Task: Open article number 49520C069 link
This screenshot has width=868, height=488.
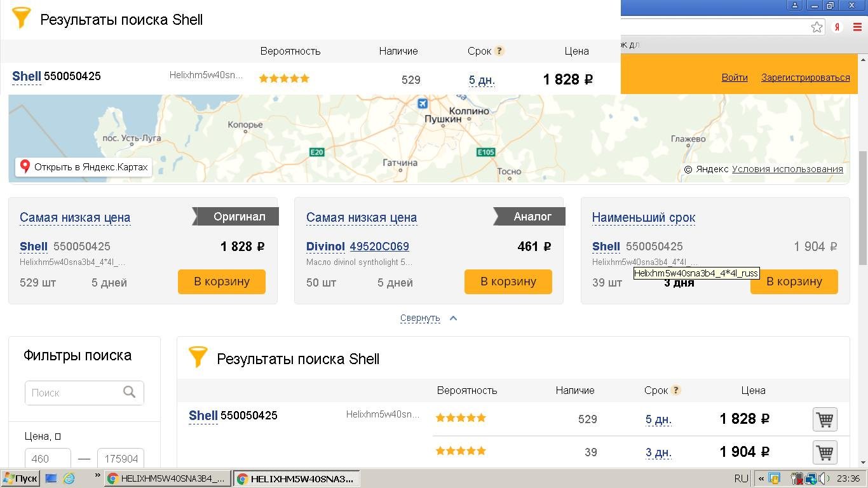Action: pos(379,247)
